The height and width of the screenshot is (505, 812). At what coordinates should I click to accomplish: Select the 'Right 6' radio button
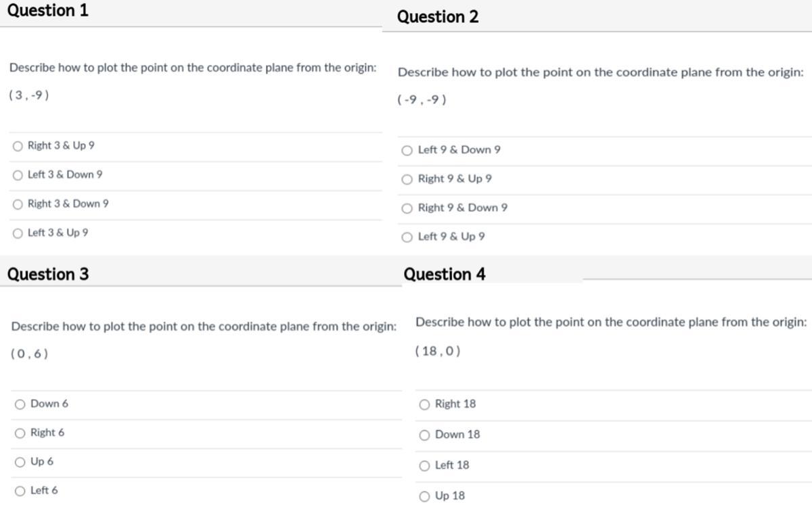(x=20, y=433)
